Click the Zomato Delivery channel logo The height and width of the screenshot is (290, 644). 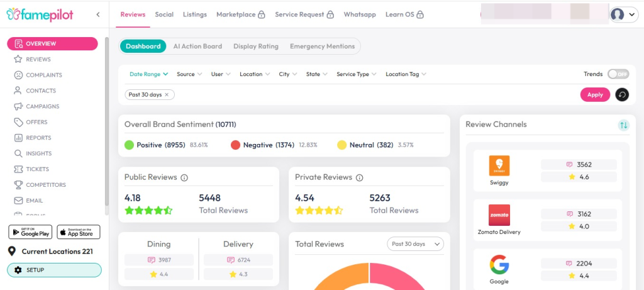click(499, 215)
